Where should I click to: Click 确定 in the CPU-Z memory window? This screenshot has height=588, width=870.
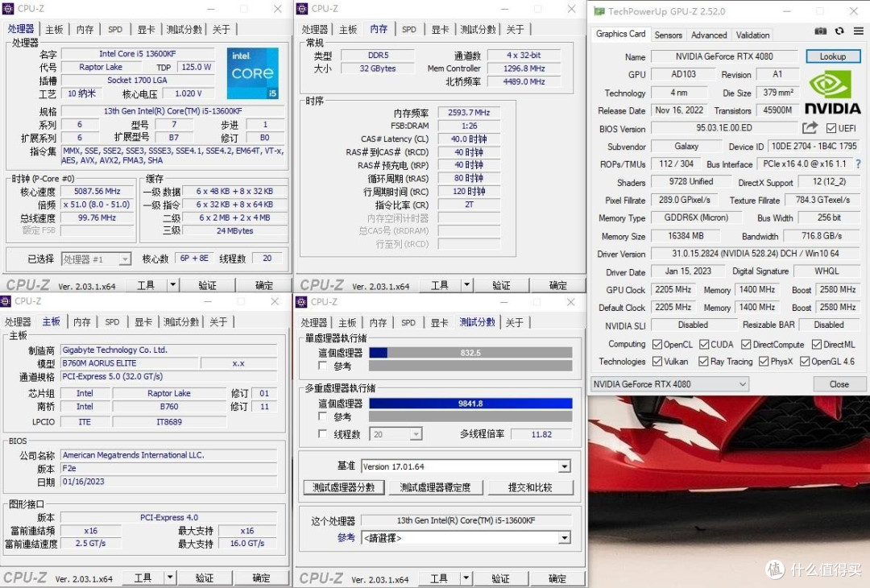point(557,285)
